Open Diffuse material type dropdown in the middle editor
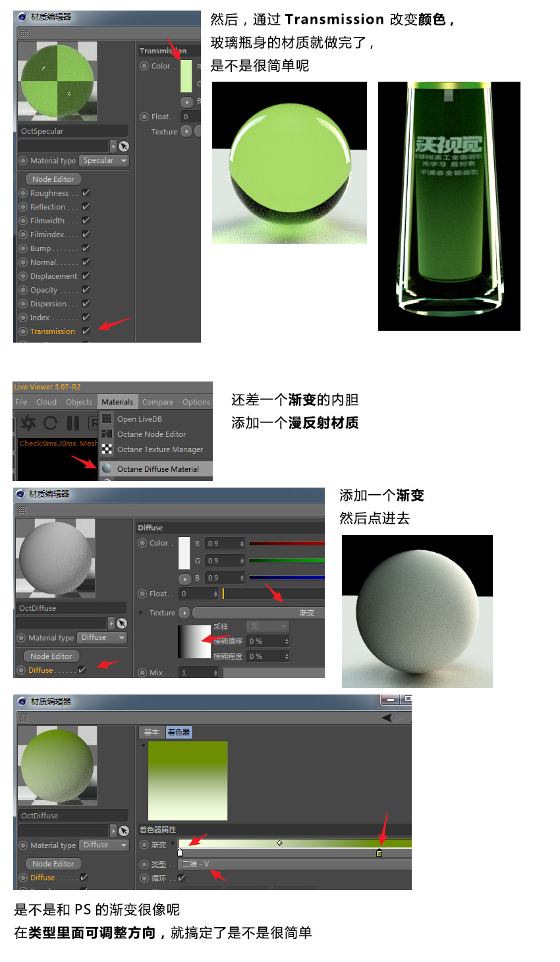The image size is (560, 962). click(x=102, y=638)
